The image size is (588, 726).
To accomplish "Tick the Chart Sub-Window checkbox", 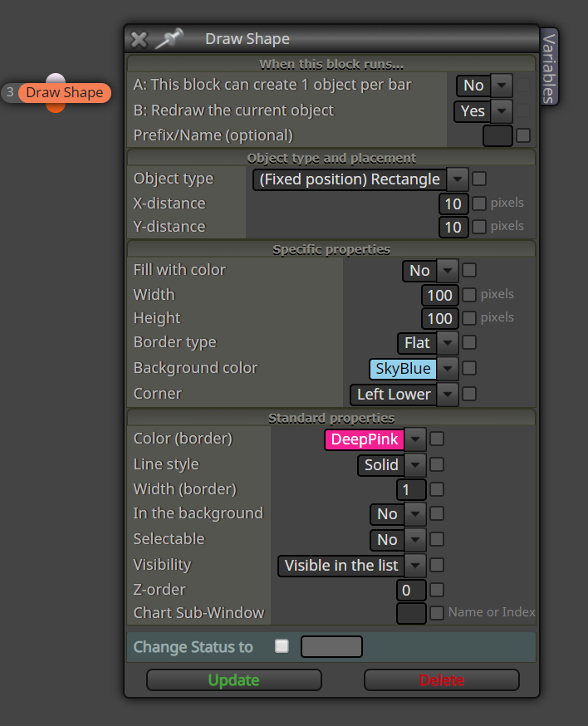I will coord(437,613).
